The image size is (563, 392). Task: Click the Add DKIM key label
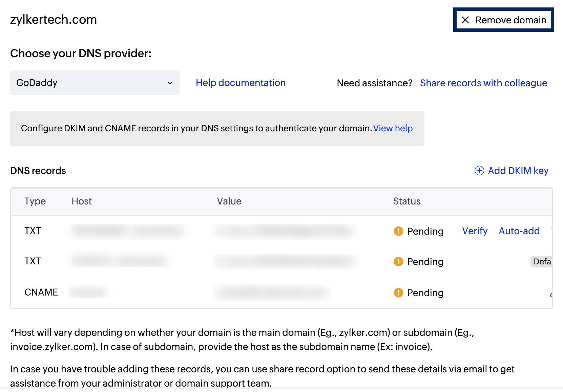coord(519,171)
